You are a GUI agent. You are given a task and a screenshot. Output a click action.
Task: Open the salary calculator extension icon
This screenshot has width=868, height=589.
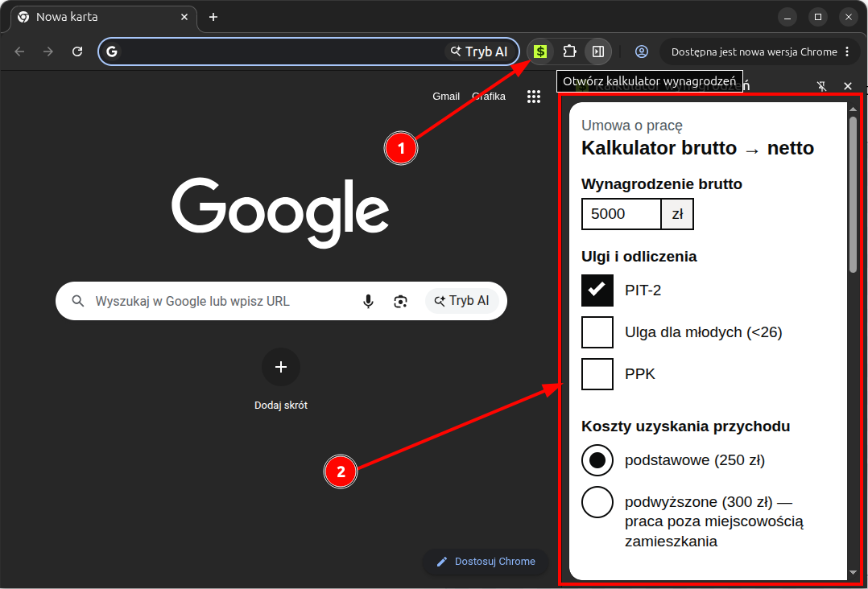540,51
